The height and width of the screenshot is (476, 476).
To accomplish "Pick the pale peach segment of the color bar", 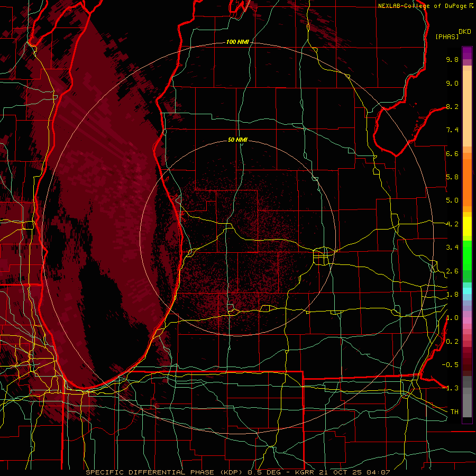I will pos(467,109).
